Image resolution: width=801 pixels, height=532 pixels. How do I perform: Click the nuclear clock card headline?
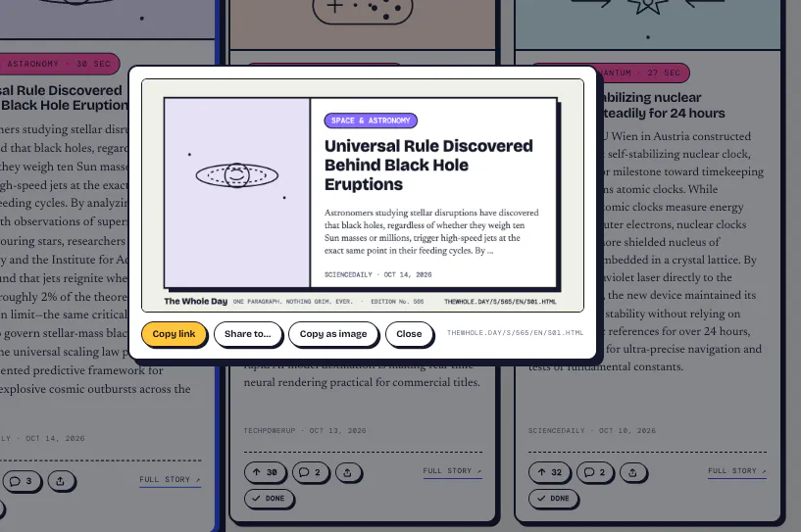tap(663, 105)
